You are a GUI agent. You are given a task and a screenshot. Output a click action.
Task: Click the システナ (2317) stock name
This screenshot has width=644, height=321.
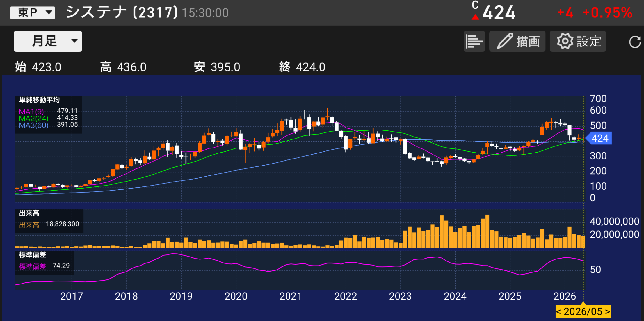pyautogui.click(x=122, y=12)
